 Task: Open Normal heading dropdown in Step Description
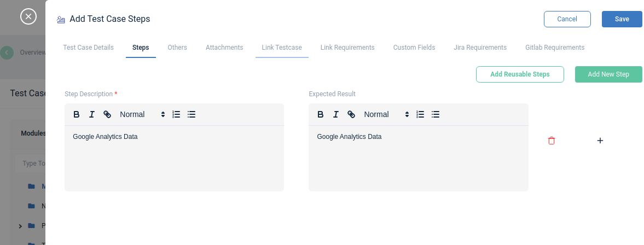tap(142, 114)
